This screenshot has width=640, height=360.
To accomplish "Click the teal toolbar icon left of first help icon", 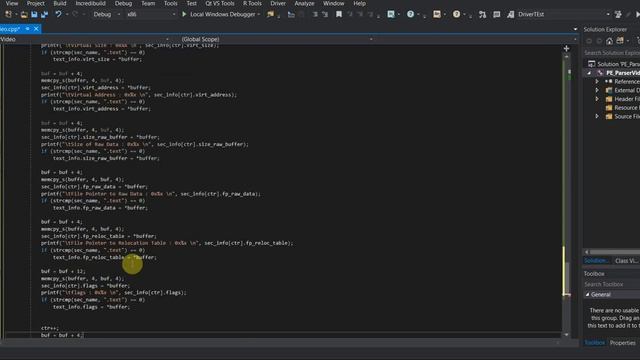I will (391, 14).
